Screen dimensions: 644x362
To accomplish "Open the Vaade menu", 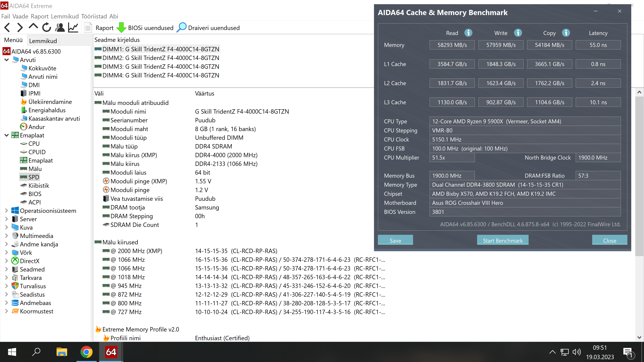I will 20,16.
